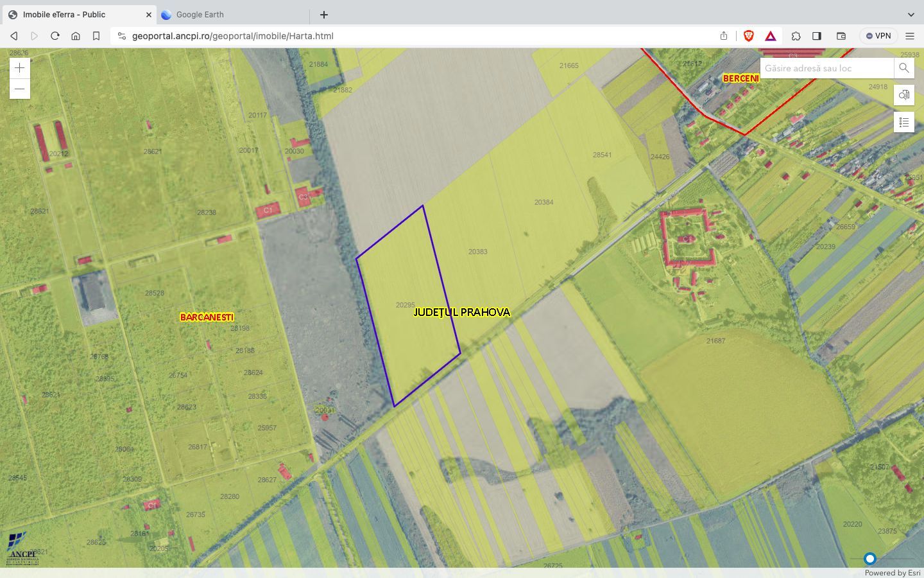The width and height of the screenshot is (924, 578).
Task: Select the Imobile eTerra - Public tab
Action: pos(64,14)
